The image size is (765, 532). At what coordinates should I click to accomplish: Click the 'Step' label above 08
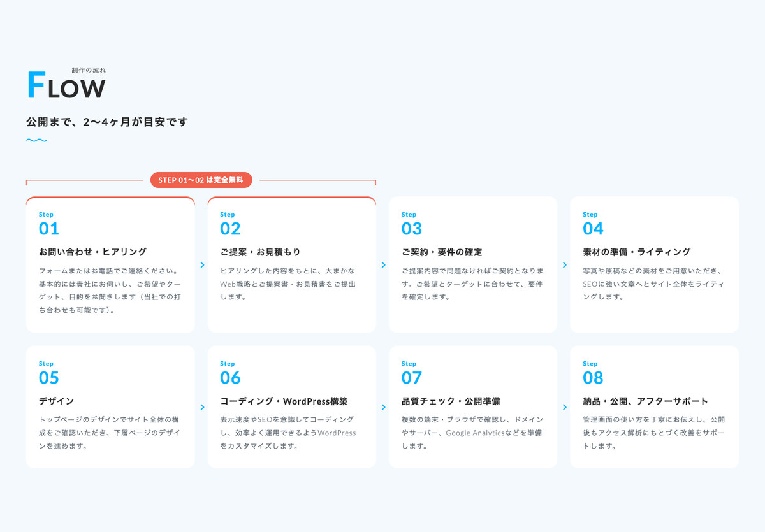point(590,364)
